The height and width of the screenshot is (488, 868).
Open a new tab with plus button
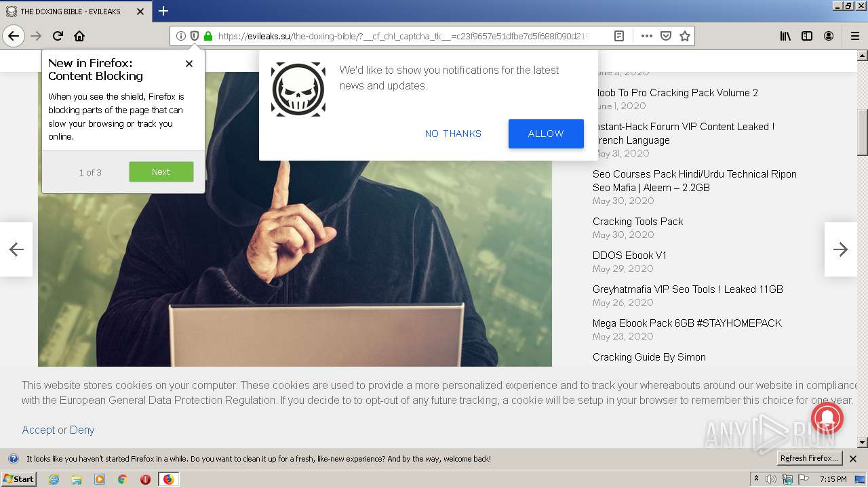click(163, 11)
